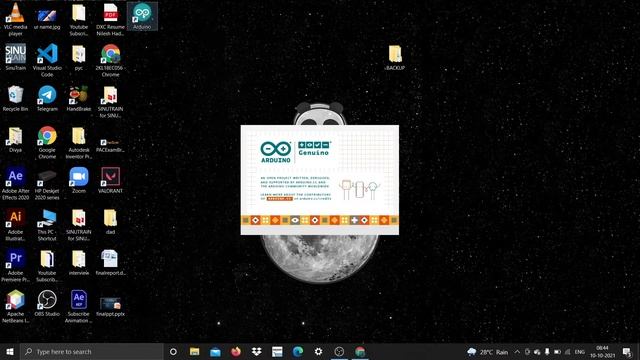Expand the hidden system tray icons chevron
This screenshot has height=360, width=640.
[x=517, y=352]
